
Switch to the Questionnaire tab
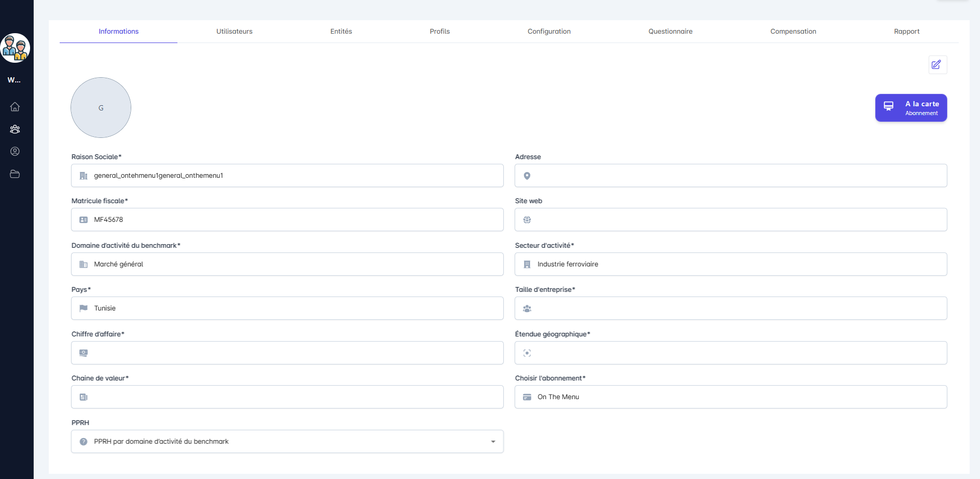pyautogui.click(x=670, y=32)
